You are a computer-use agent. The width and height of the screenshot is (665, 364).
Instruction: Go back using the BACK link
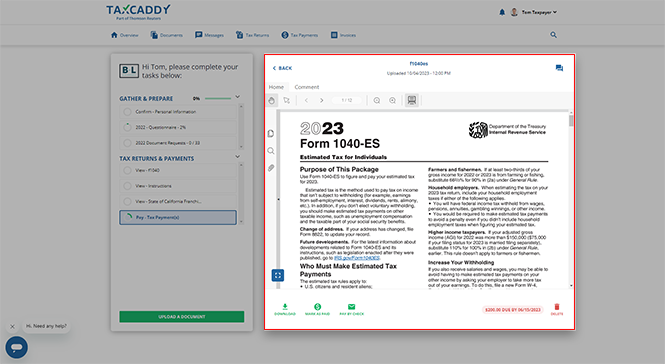282,68
